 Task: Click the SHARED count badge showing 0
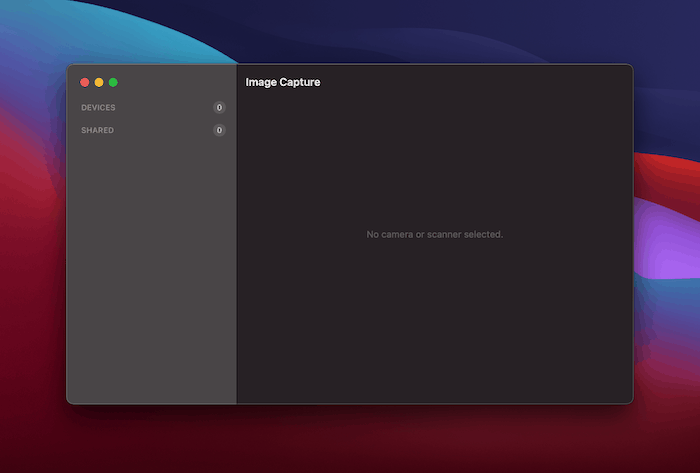[x=219, y=130]
